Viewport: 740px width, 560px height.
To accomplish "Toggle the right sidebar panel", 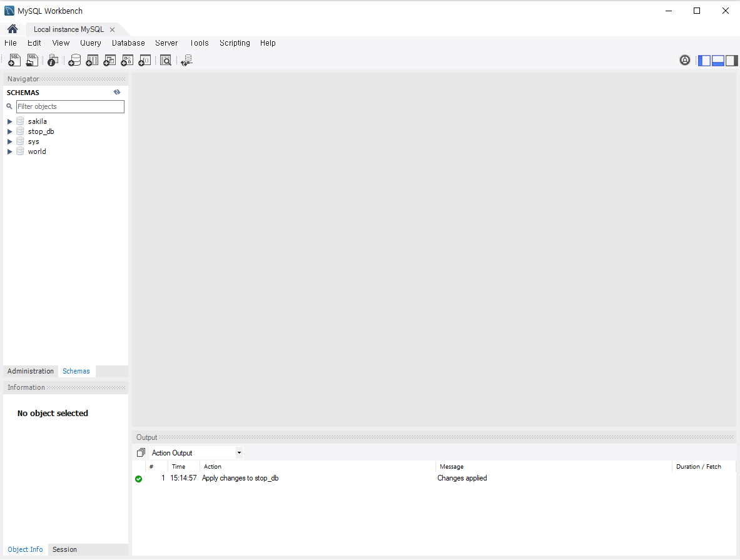I will [731, 61].
